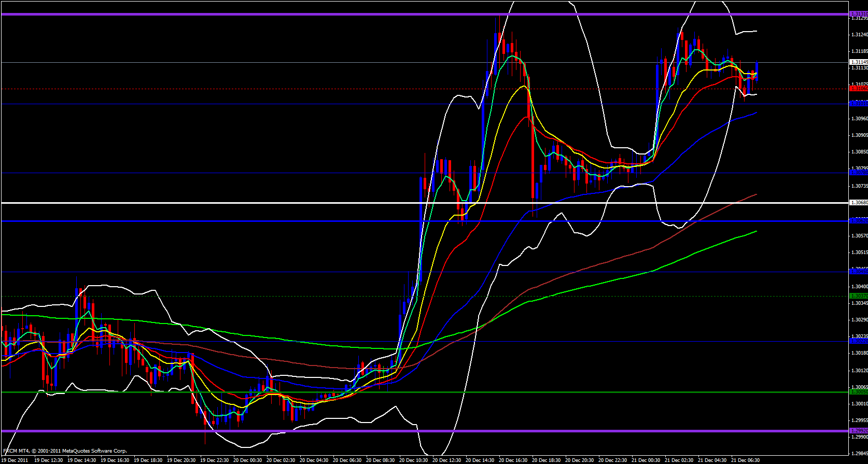Click the 1.30290 price axis value
This screenshot has height=464, width=868.
[x=859, y=320]
